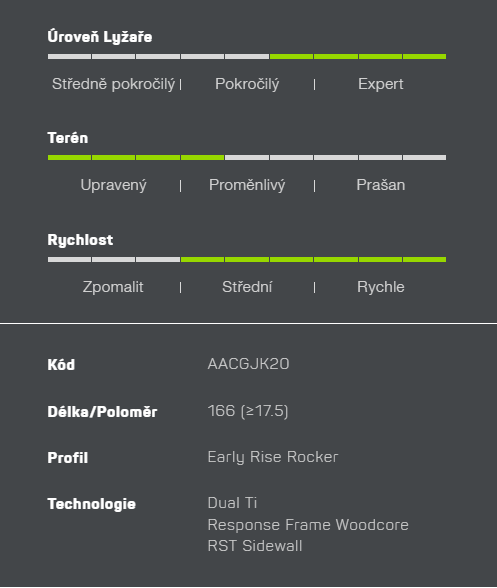Select the Proměnlivý terrain label

click(247, 185)
